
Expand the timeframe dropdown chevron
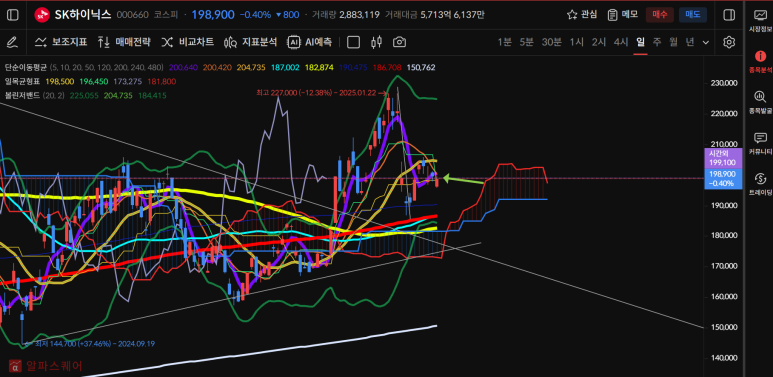(x=705, y=42)
